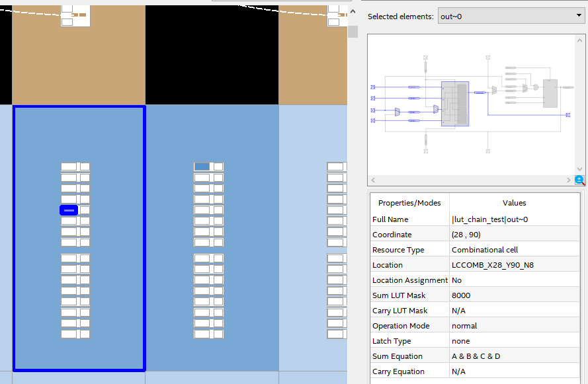Viewport: 588px width, 384px height.
Task: Click the Values column header
Action: click(x=514, y=203)
